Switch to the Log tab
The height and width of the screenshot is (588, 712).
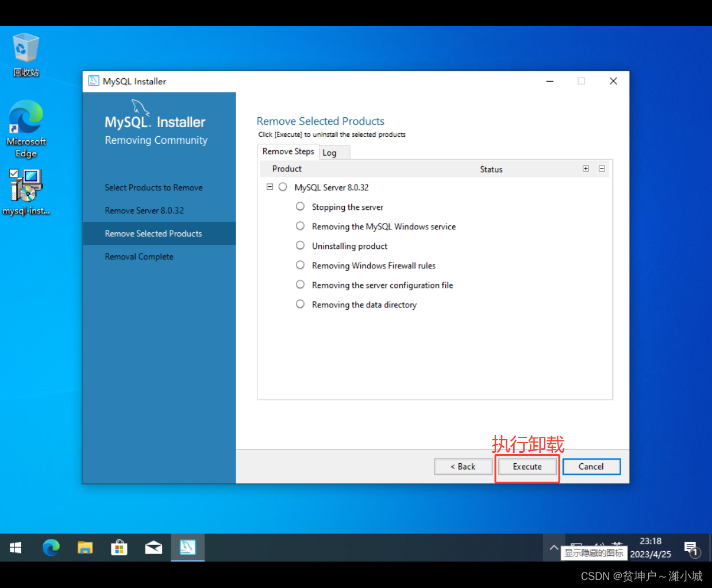coord(334,152)
